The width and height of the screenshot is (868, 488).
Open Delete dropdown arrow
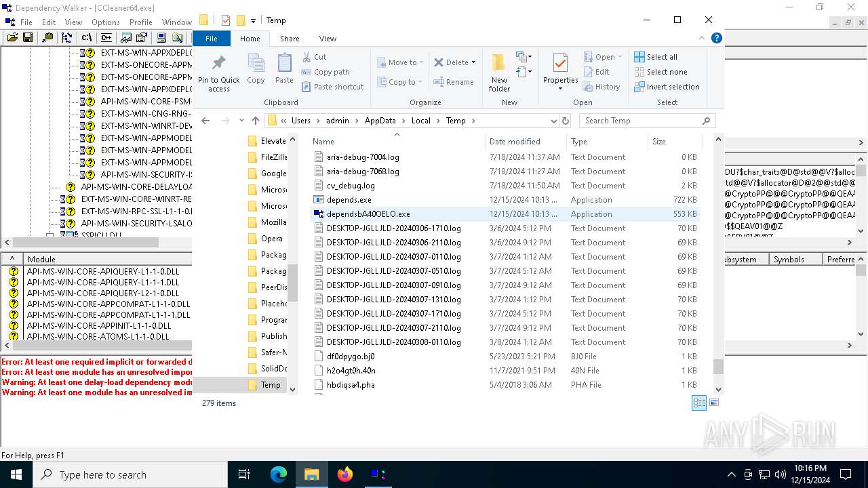click(473, 62)
